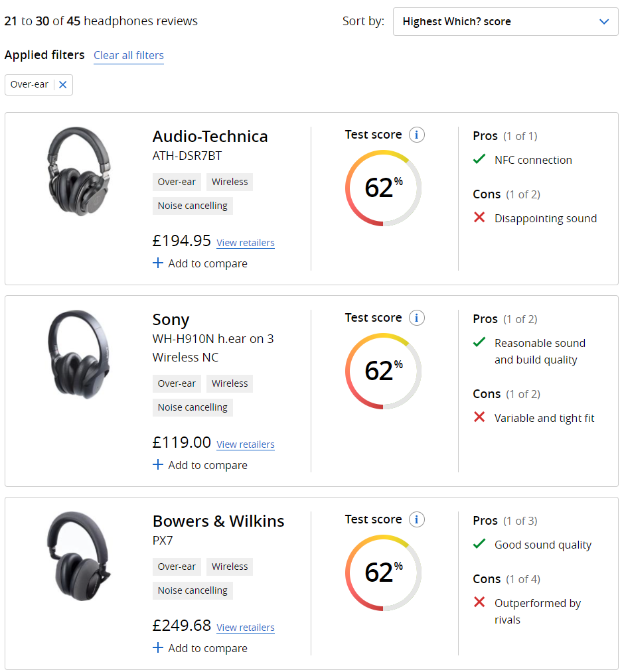Clear all applied filters
Image resolution: width=622 pixels, height=672 pixels.
(129, 56)
